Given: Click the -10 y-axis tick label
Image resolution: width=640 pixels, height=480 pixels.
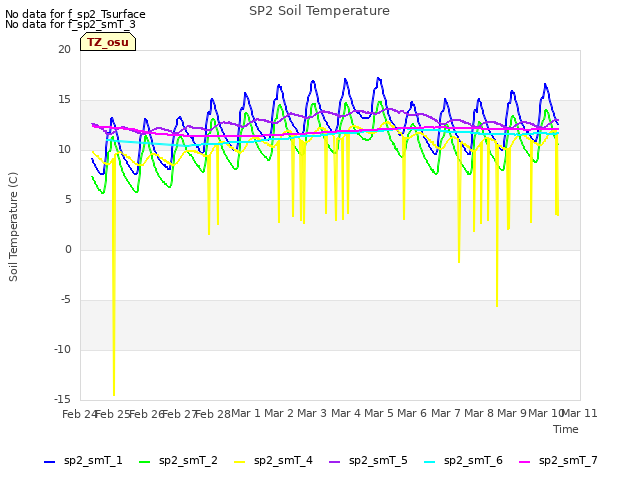Looking at the screenshot, I should click(62, 349).
